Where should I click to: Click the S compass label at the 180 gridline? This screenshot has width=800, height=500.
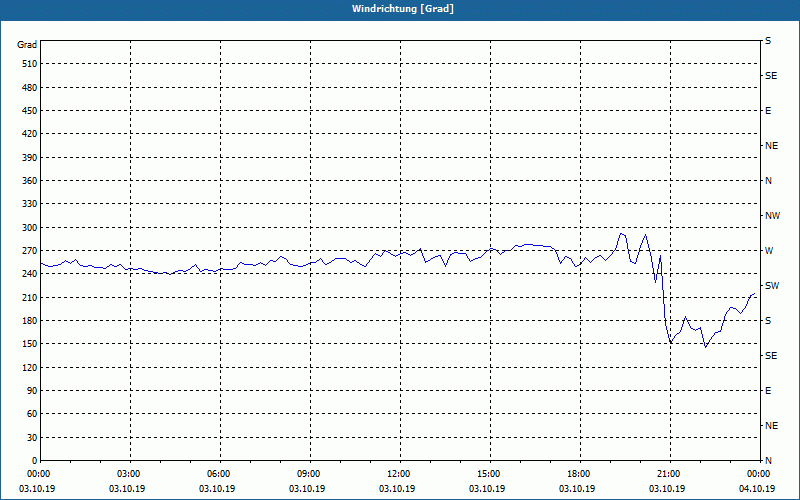click(x=768, y=320)
